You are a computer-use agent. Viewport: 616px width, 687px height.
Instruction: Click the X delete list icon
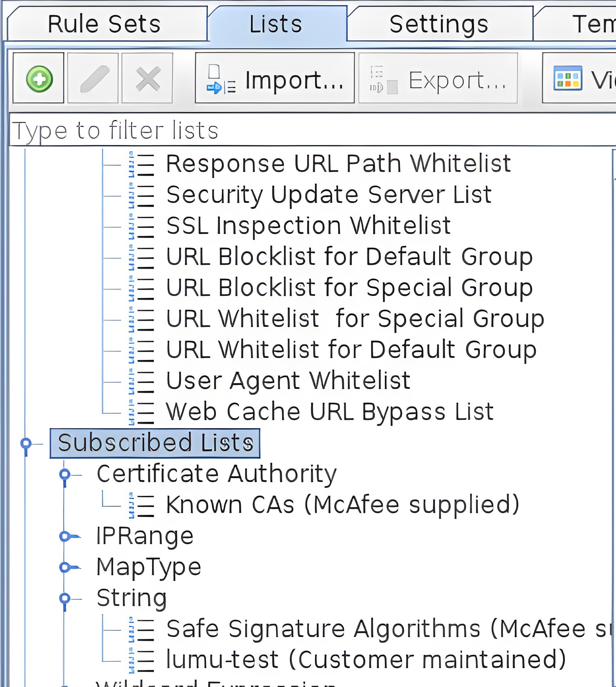(x=147, y=79)
